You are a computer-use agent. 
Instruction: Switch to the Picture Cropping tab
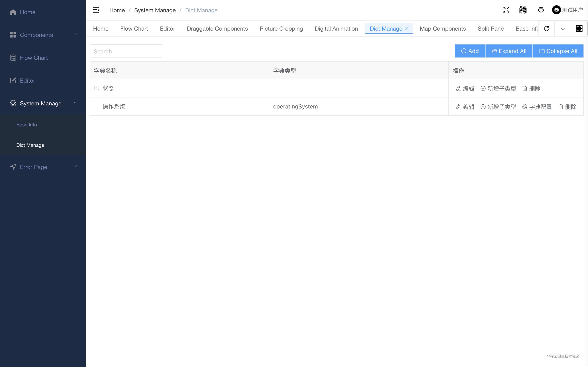[281, 29]
